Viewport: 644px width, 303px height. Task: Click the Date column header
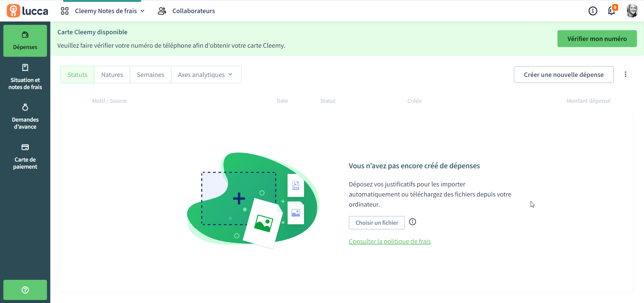coord(282,101)
